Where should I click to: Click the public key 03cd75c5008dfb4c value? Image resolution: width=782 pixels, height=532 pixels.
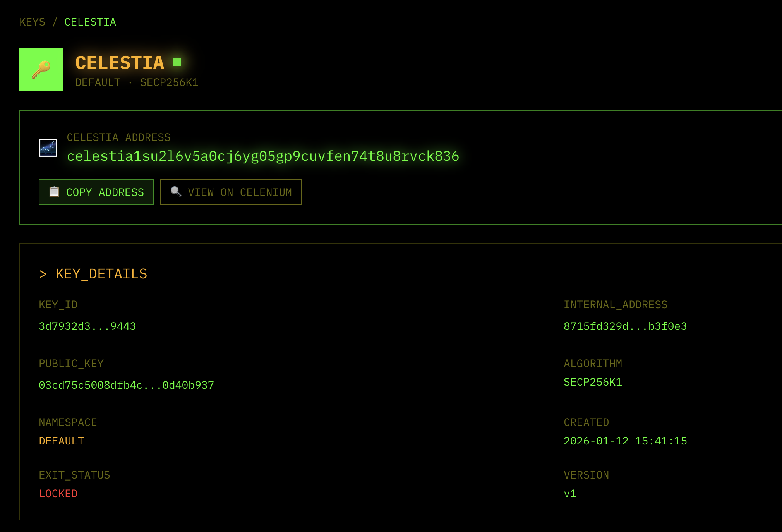tap(126, 385)
